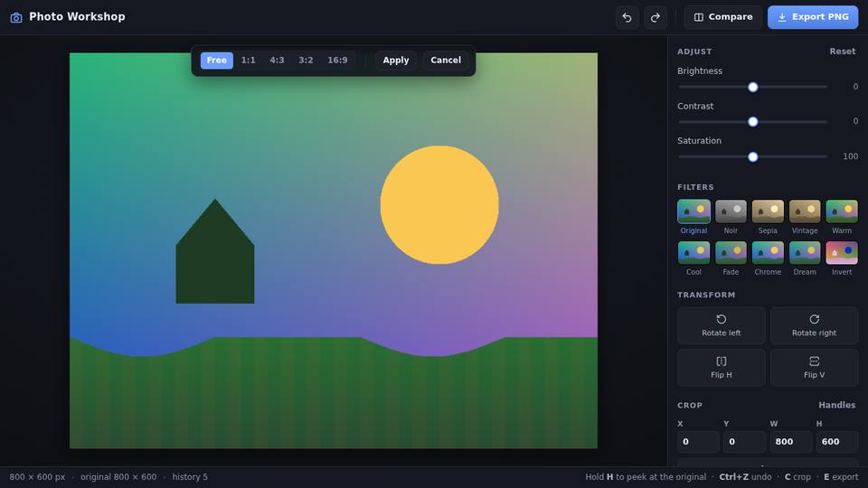This screenshot has width=868, height=488.
Task: Select the Free crop ratio
Action: (x=216, y=61)
